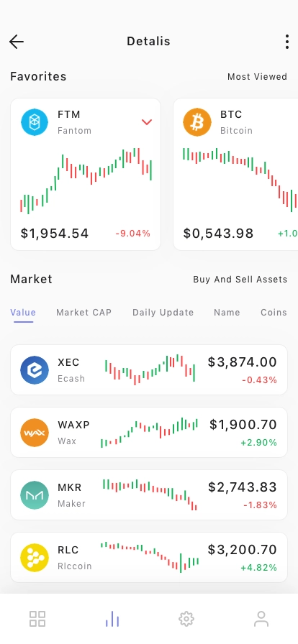Click the Fantom FTM coin logo
Image resolution: width=298 pixels, height=644 pixels.
pyautogui.click(x=35, y=122)
